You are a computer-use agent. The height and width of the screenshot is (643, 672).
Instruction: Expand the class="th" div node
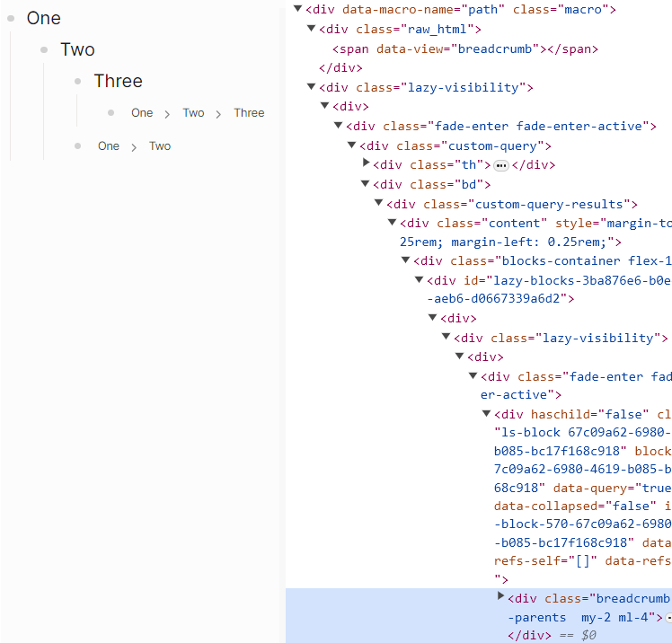pos(366,163)
